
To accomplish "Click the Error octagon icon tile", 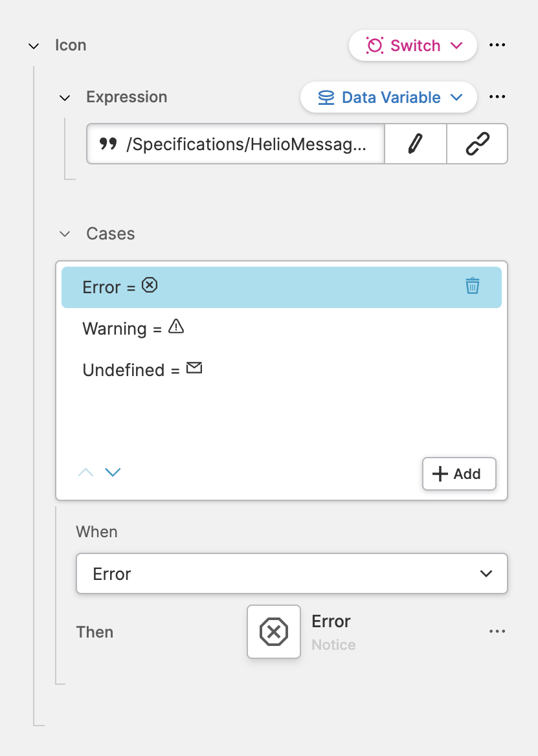I will [x=274, y=632].
